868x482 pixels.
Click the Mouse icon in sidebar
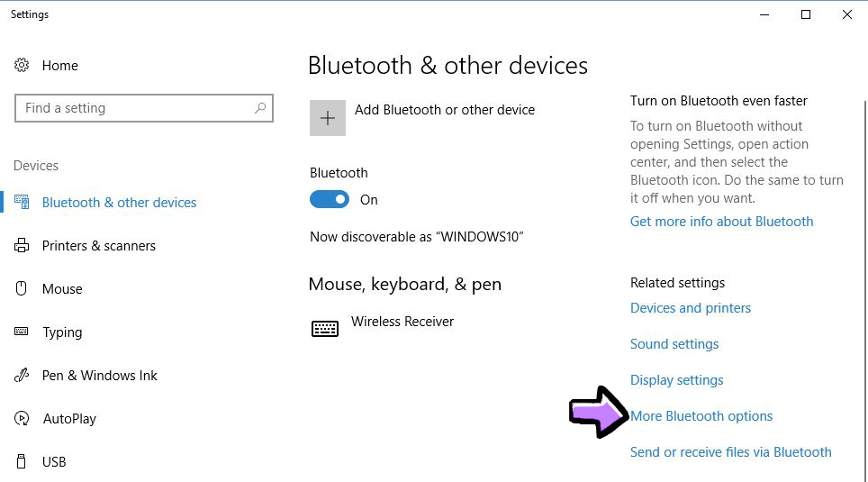pyautogui.click(x=22, y=289)
